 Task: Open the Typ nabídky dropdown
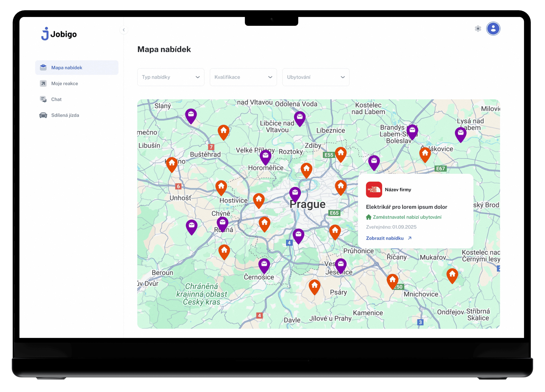pos(171,77)
